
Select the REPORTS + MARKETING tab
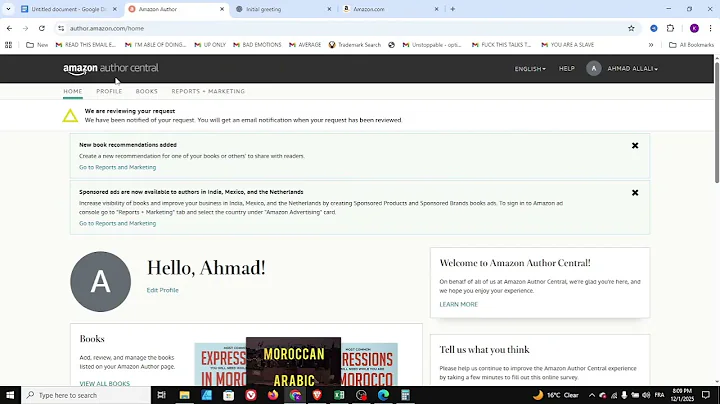[208, 91]
